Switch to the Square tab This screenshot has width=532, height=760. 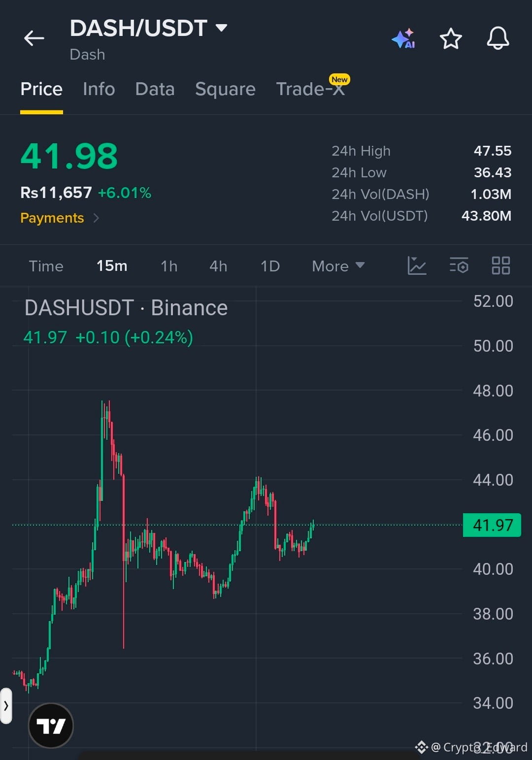pos(225,89)
